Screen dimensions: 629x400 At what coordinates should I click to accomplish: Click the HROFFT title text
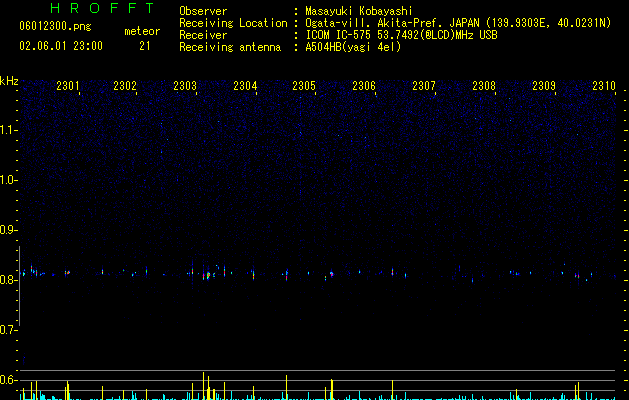tap(103, 8)
